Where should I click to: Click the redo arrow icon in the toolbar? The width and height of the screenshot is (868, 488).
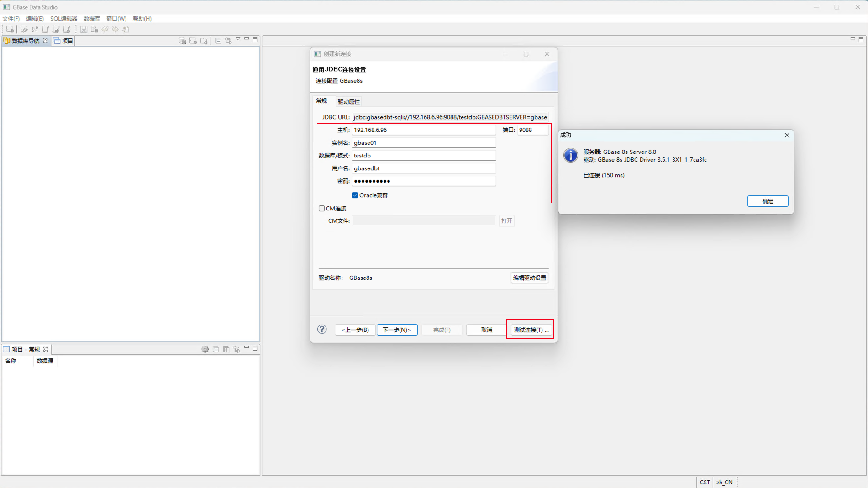tap(115, 29)
